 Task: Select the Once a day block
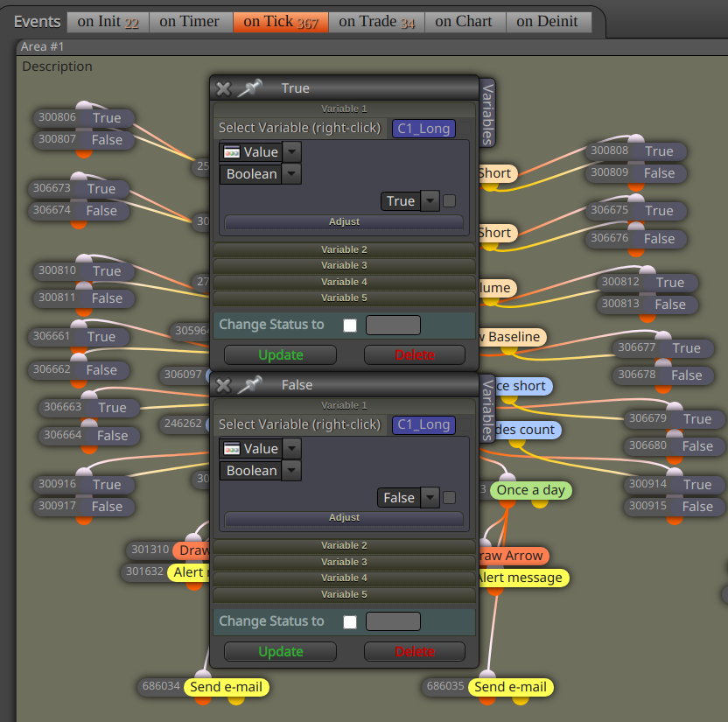pyautogui.click(x=530, y=490)
